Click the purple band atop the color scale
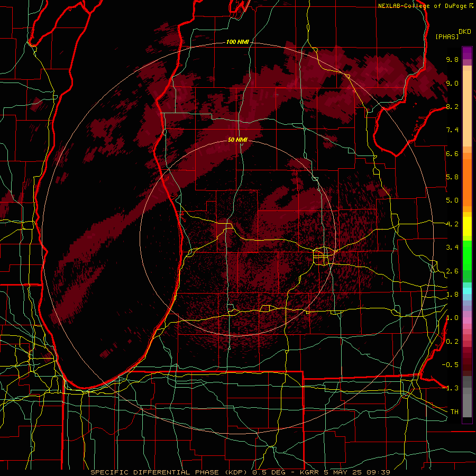The image size is (476, 476). [x=467, y=53]
